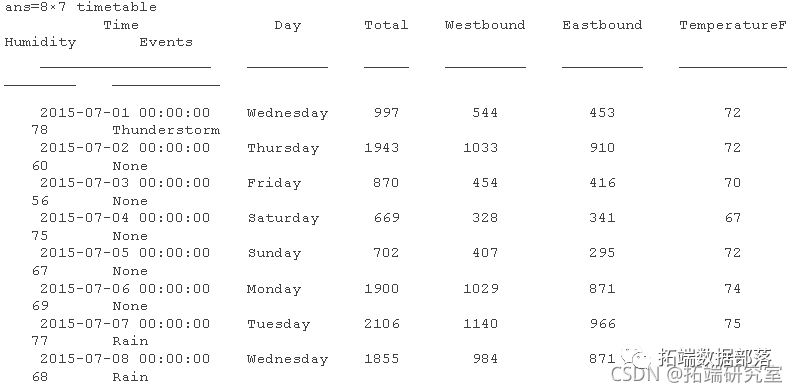Click the Time column header

(121, 25)
